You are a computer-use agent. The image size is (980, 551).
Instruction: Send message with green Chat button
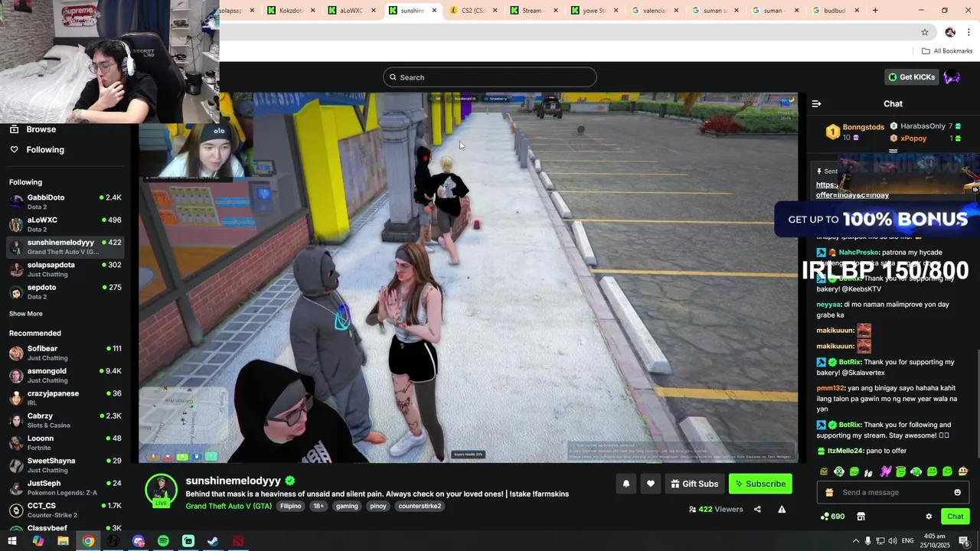(x=955, y=517)
